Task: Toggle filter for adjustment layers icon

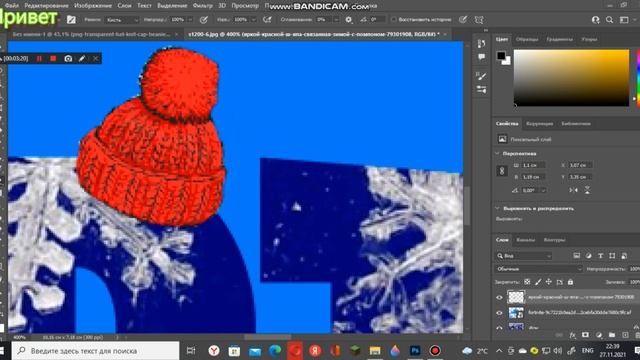Action: coord(588,256)
